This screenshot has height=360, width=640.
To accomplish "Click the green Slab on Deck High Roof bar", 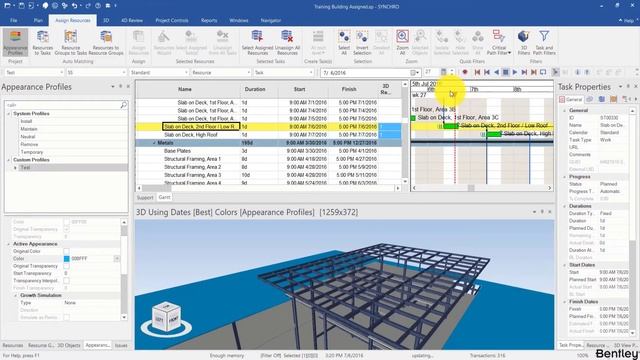I will coord(494,134).
